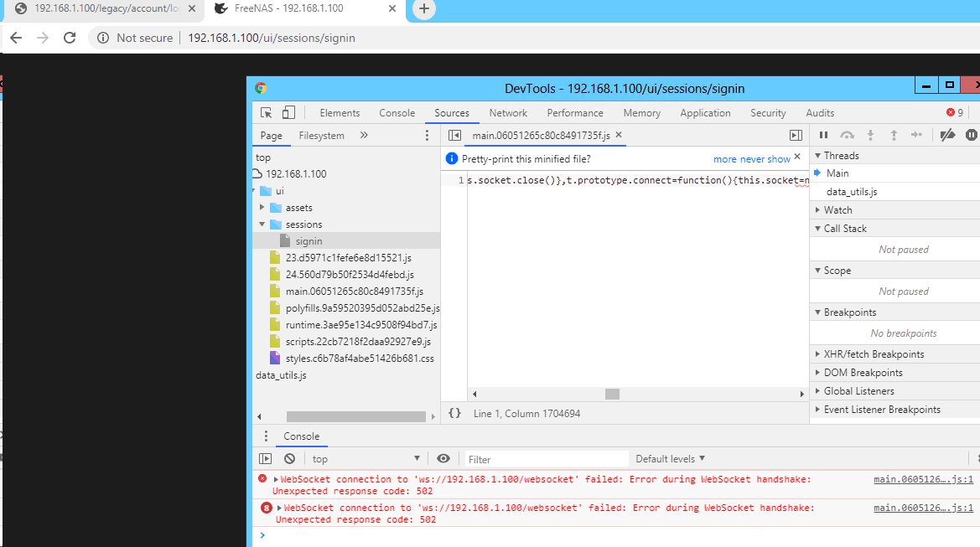Close the main.06051265c80c8491735f.js editor tab
This screenshot has height=547, width=980.
[619, 135]
